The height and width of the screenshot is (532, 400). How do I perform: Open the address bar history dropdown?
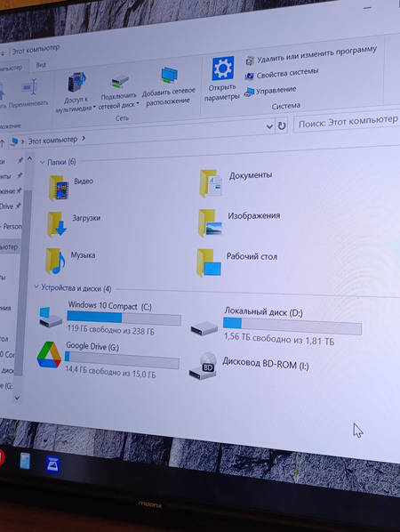(x=269, y=126)
